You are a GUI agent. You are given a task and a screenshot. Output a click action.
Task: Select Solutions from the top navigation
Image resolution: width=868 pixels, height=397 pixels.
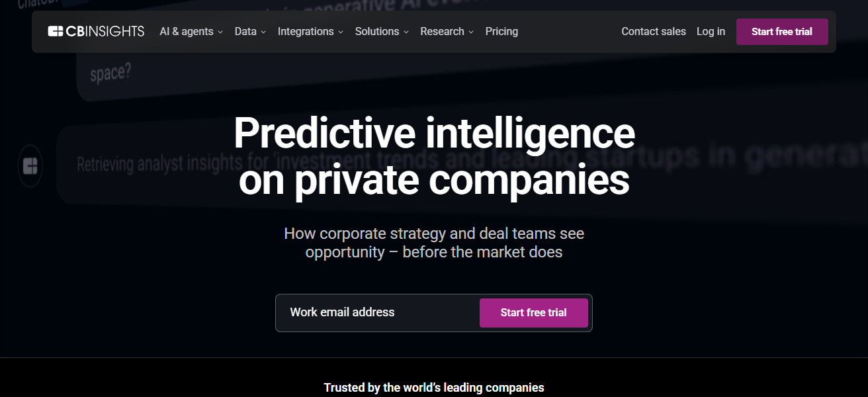point(377,31)
